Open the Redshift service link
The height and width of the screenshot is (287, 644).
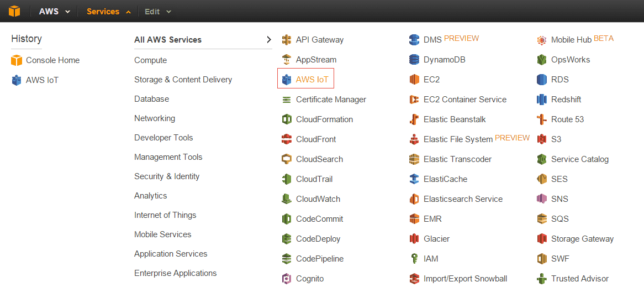tap(566, 100)
